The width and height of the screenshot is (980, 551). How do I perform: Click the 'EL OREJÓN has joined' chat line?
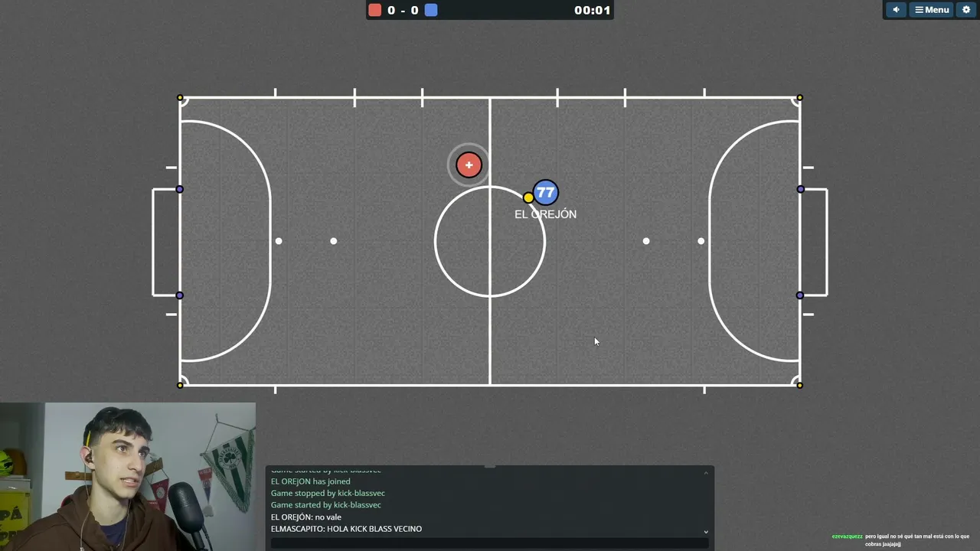click(310, 481)
